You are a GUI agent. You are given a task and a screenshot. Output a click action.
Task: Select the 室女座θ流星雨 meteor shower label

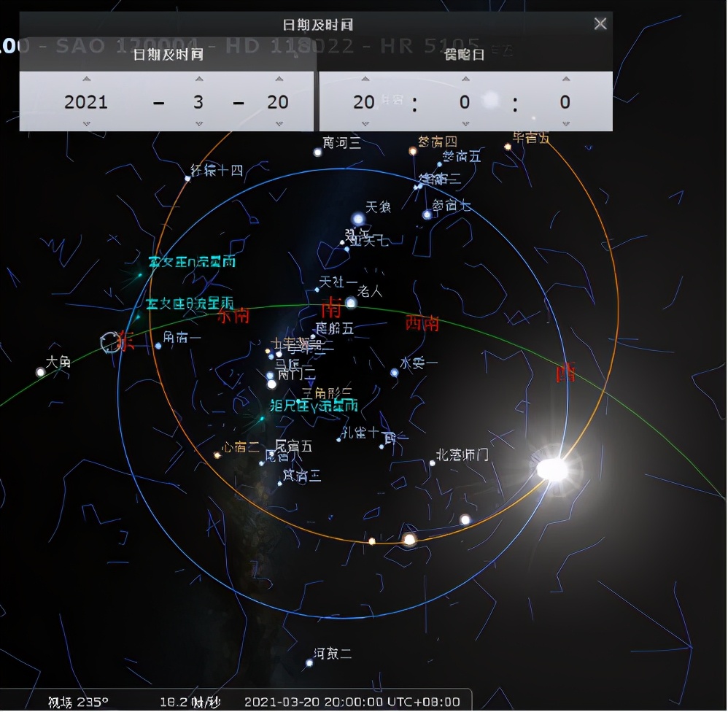point(190,303)
